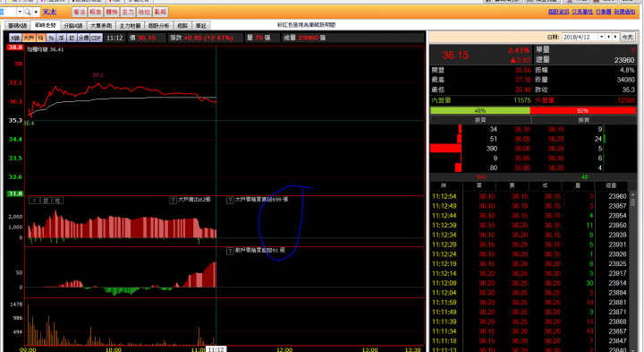Click the 報告 button

click(96, 12)
